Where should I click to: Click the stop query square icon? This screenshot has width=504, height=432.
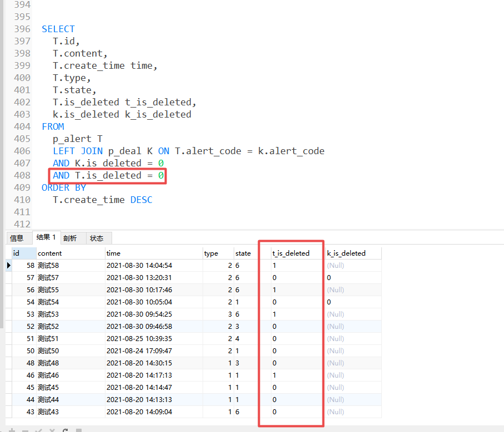click(79, 429)
